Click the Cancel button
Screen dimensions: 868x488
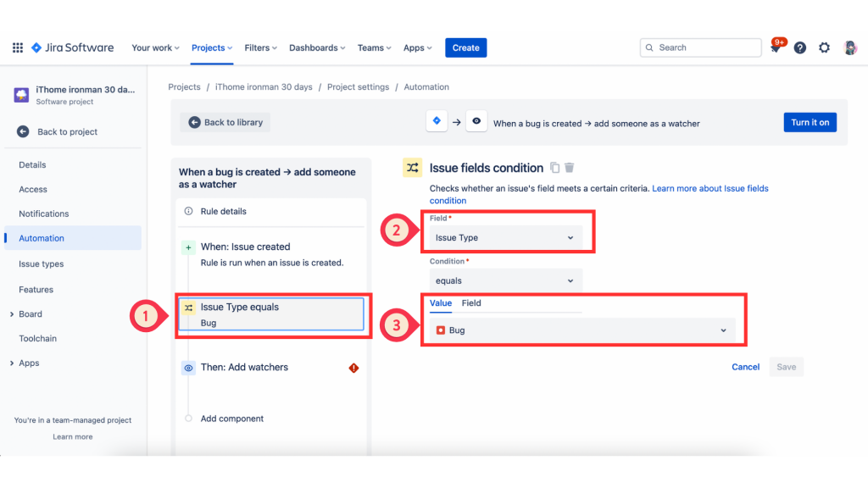pyautogui.click(x=745, y=367)
